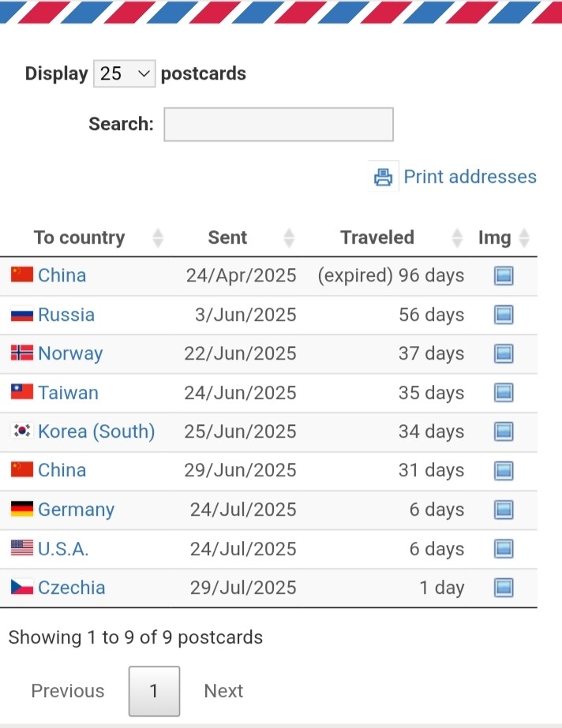The height and width of the screenshot is (728, 562).
Task: Go to page 1 of results
Action: [x=154, y=691]
